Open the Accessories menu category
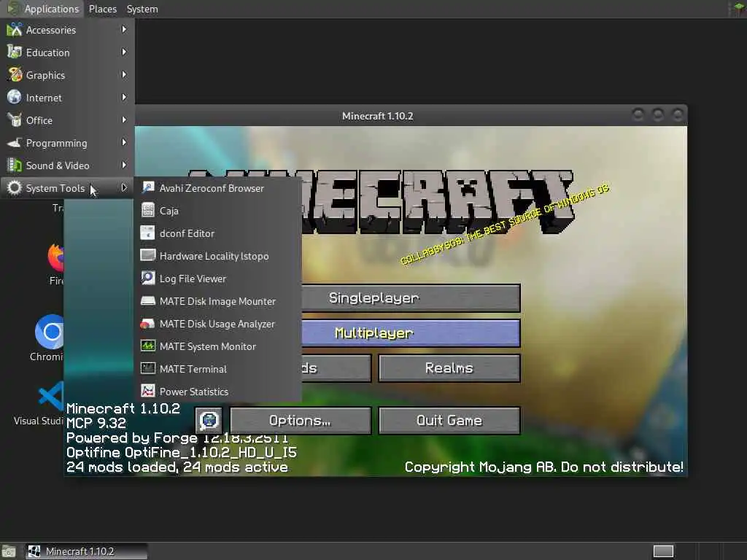This screenshot has height=560, width=747. [x=67, y=30]
